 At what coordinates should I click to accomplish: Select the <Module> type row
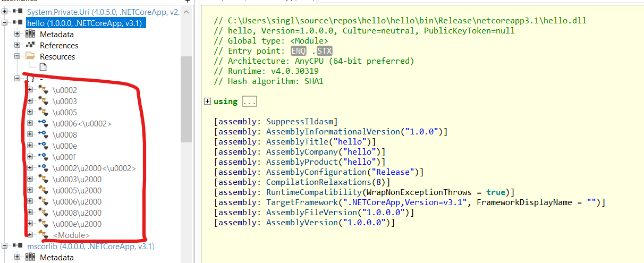tap(71, 235)
